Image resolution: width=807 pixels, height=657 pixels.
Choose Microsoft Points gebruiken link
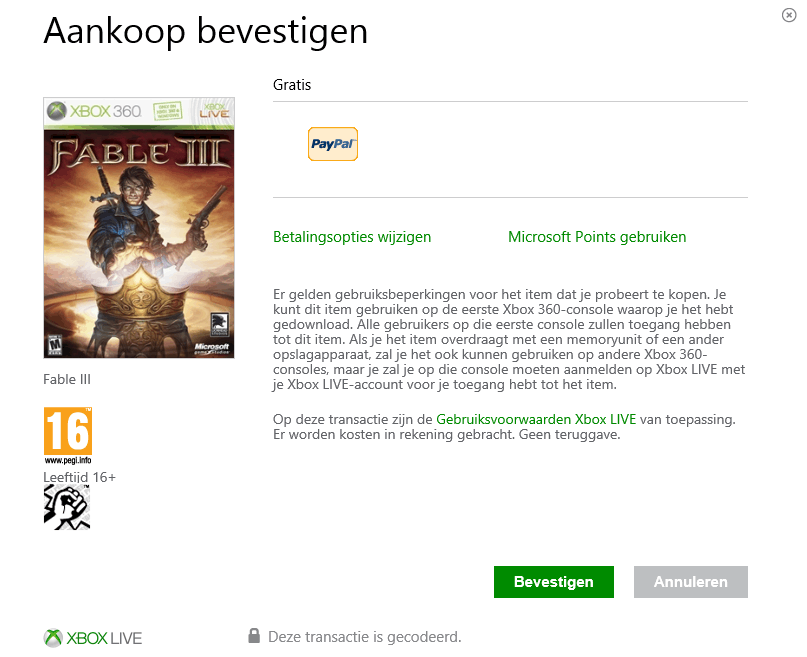click(x=597, y=237)
